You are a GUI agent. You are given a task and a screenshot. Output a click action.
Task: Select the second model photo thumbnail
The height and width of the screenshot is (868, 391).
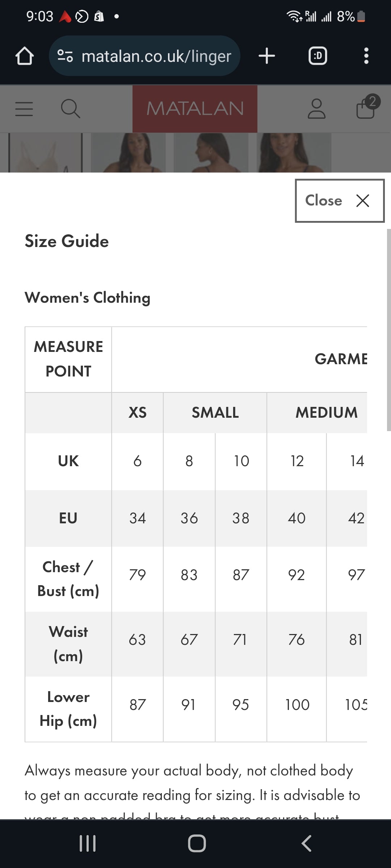[x=128, y=153]
